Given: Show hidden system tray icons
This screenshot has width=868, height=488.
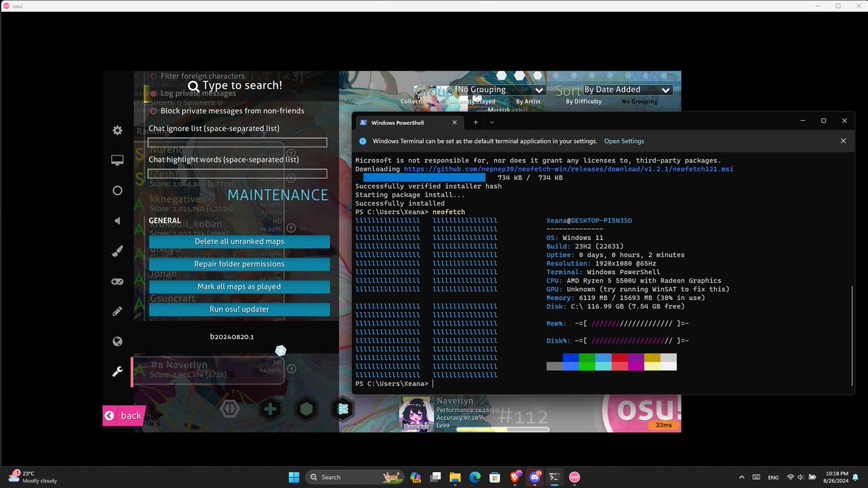Looking at the screenshot, I should coord(741,477).
